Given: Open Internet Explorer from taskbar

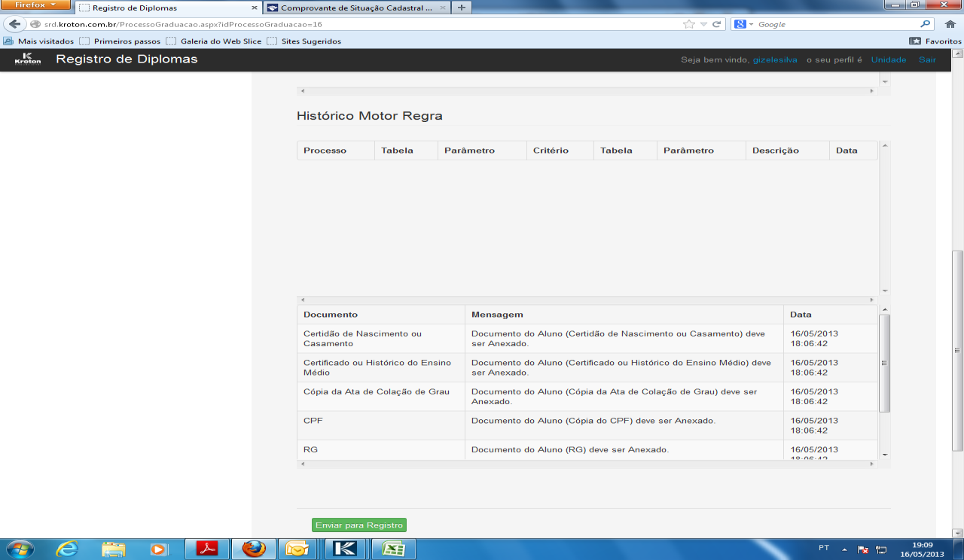Looking at the screenshot, I should pyautogui.click(x=67, y=549).
